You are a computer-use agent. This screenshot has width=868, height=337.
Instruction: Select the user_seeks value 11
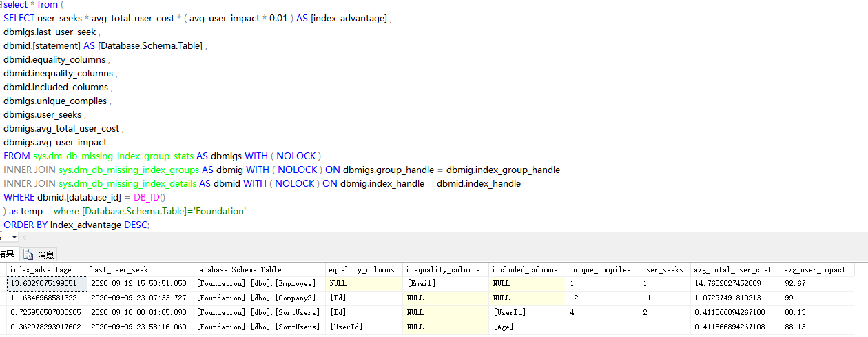(x=664, y=298)
